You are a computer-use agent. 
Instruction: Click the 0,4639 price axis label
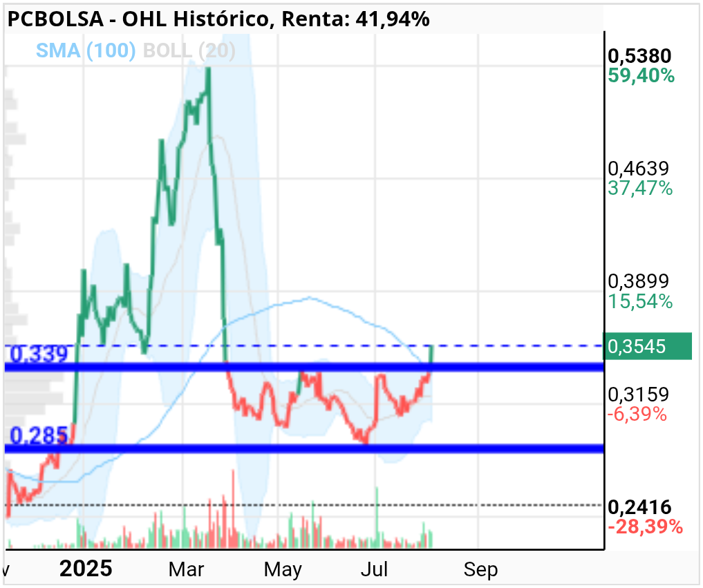639,169
